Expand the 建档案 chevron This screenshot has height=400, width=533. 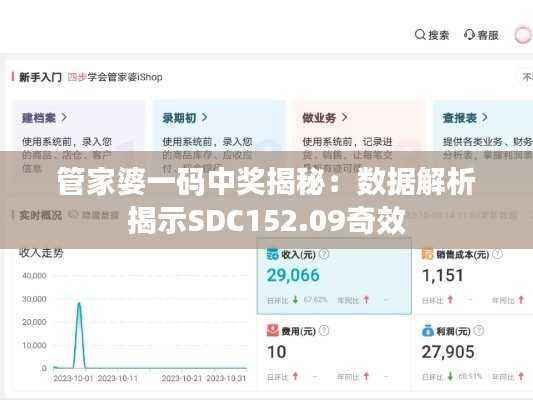64,118
